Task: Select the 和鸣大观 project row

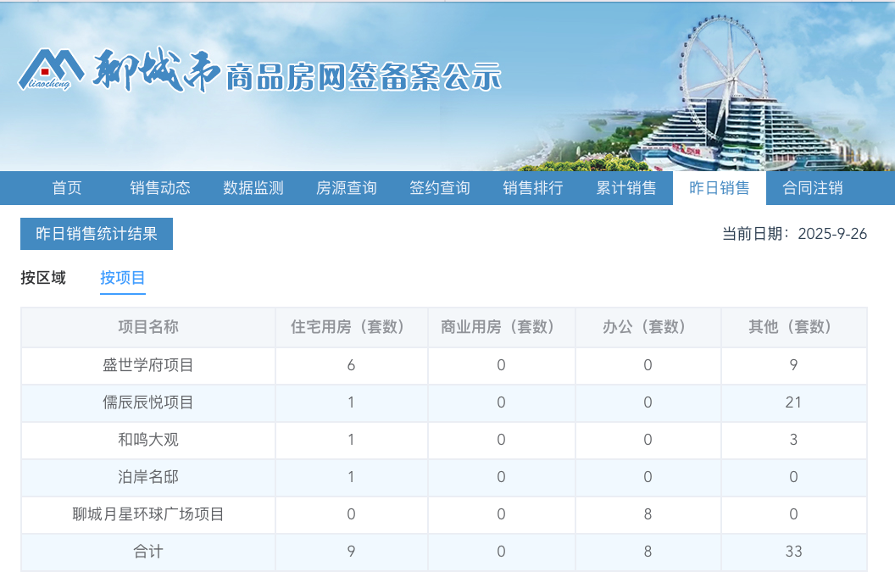Action: tap(147, 441)
